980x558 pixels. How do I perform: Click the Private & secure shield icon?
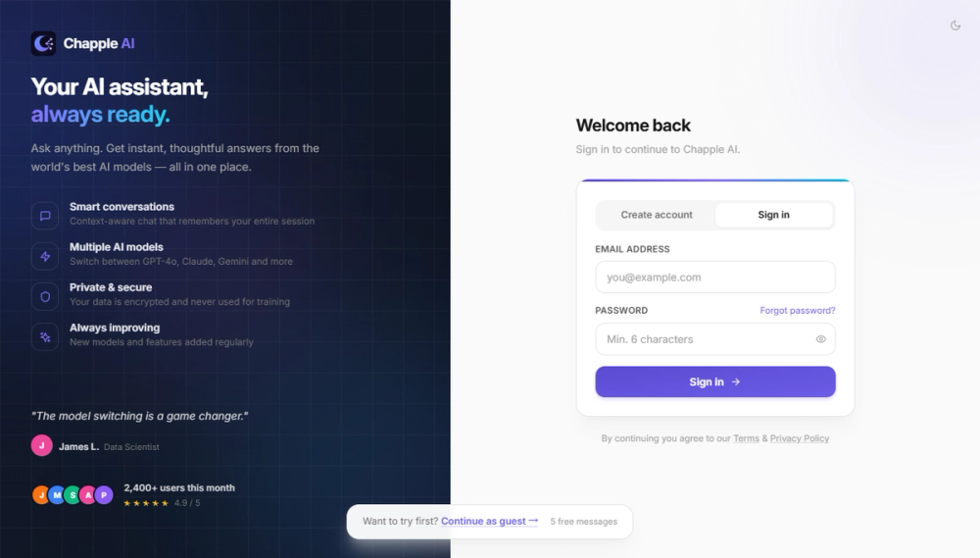coord(45,296)
